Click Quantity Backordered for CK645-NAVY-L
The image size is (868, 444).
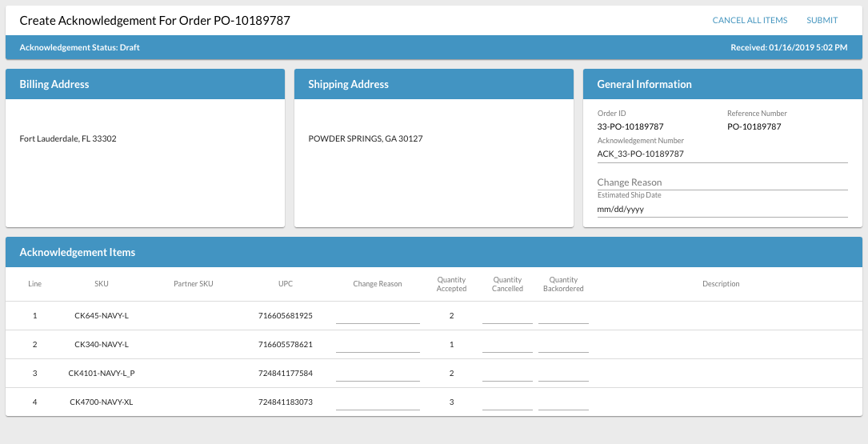point(563,316)
